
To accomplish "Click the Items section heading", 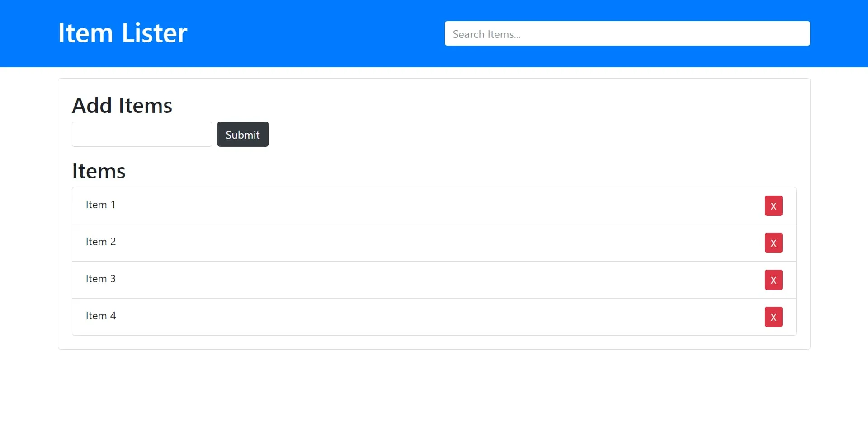I will coord(99,171).
